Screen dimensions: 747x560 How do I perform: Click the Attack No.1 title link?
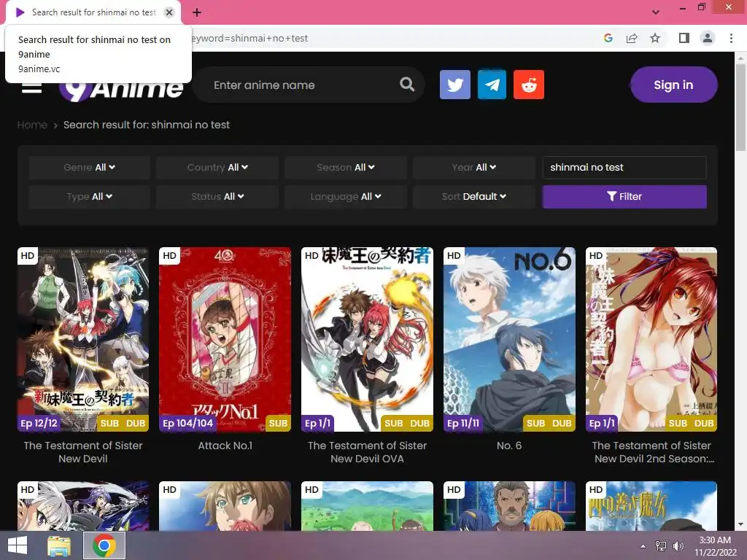[225, 446]
